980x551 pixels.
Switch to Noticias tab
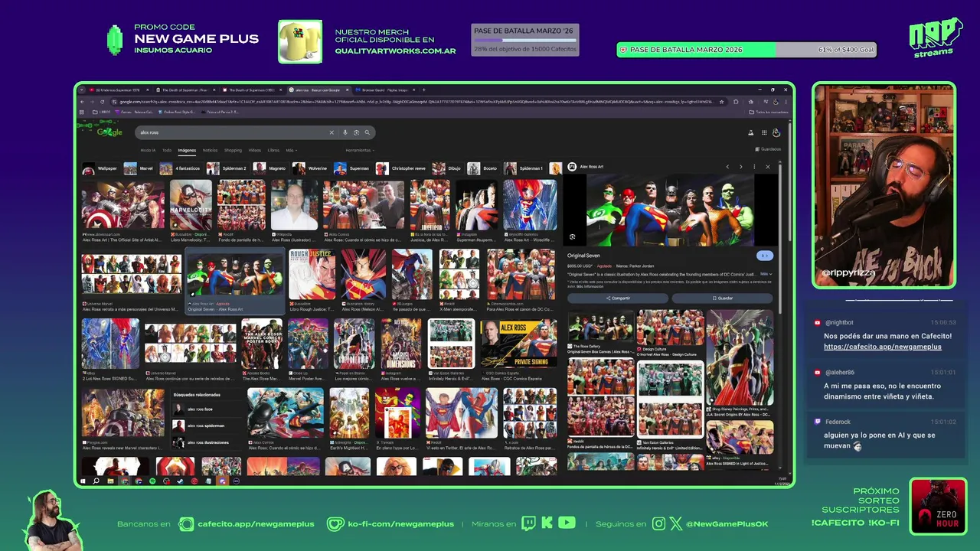tap(210, 150)
